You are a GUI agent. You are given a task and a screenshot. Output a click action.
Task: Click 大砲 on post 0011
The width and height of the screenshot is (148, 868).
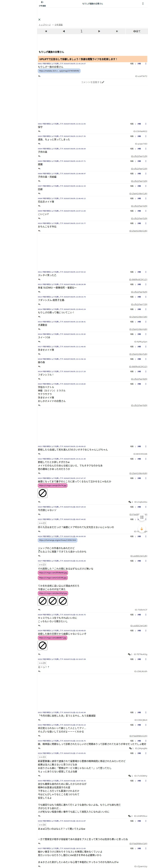tap(139, 272)
